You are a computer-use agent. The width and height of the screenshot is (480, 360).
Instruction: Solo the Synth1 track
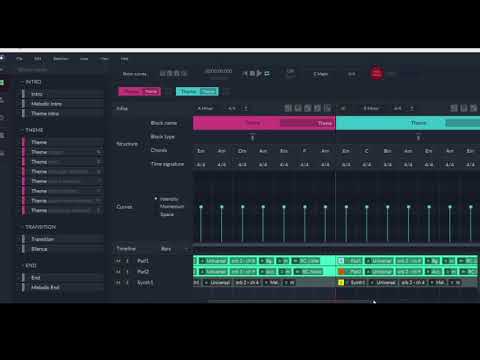coord(127,283)
